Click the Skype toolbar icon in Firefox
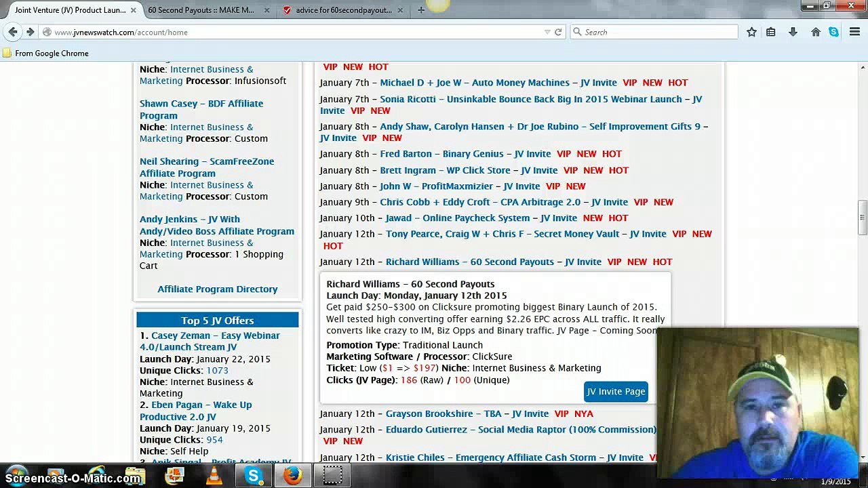 point(833,32)
